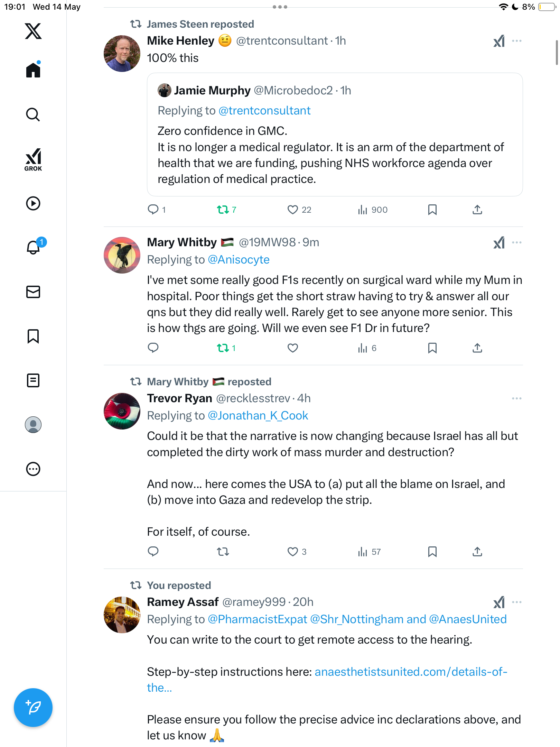
Task: Open more options on Mike Henley's post
Action: click(517, 41)
